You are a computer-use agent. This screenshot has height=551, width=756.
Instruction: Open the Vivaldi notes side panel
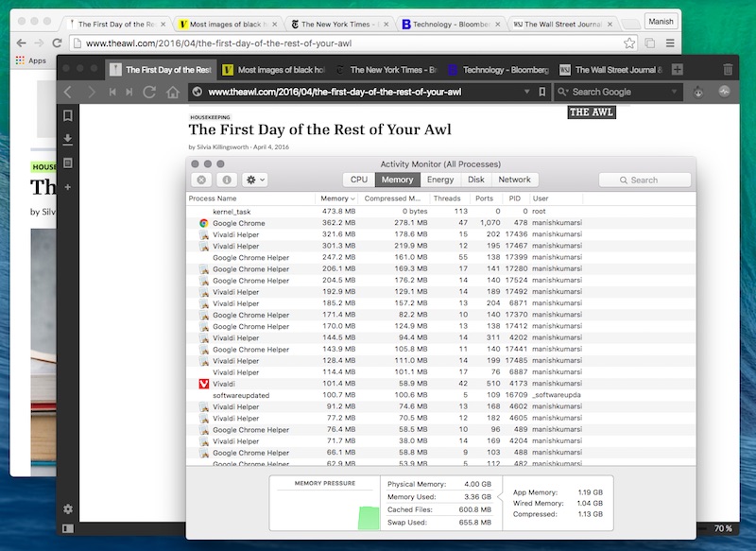(68, 163)
